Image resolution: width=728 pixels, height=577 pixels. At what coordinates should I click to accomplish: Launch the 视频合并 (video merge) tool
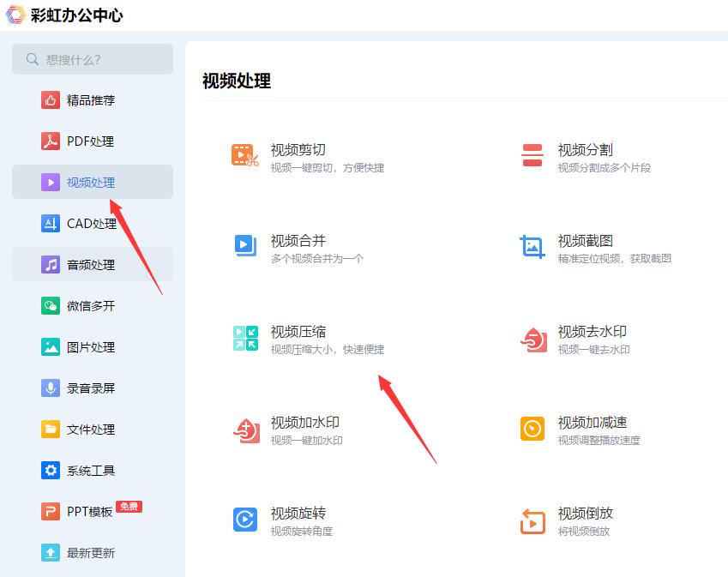click(x=297, y=241)
